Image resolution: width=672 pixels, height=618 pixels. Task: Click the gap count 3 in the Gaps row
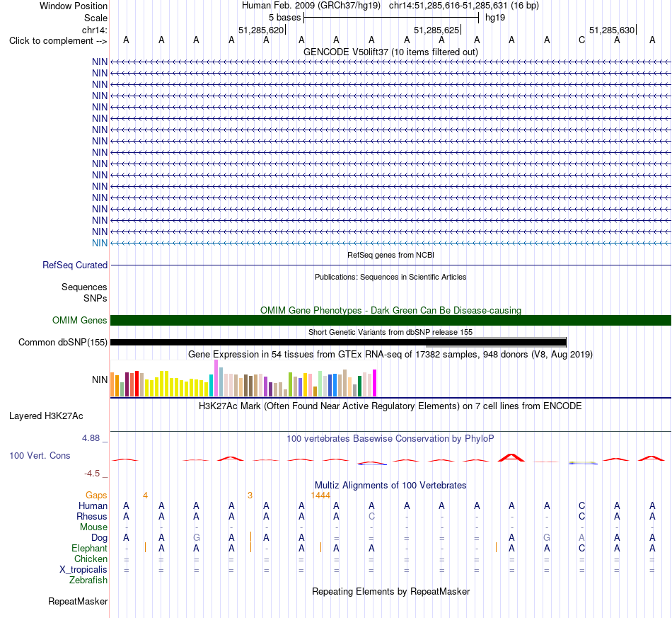[x=250, y=496]
